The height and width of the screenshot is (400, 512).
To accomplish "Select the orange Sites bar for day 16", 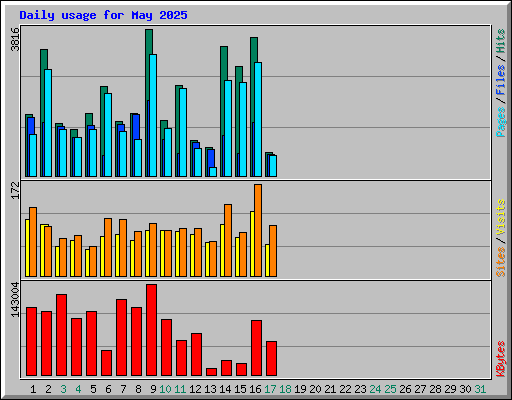I will 258,230.
